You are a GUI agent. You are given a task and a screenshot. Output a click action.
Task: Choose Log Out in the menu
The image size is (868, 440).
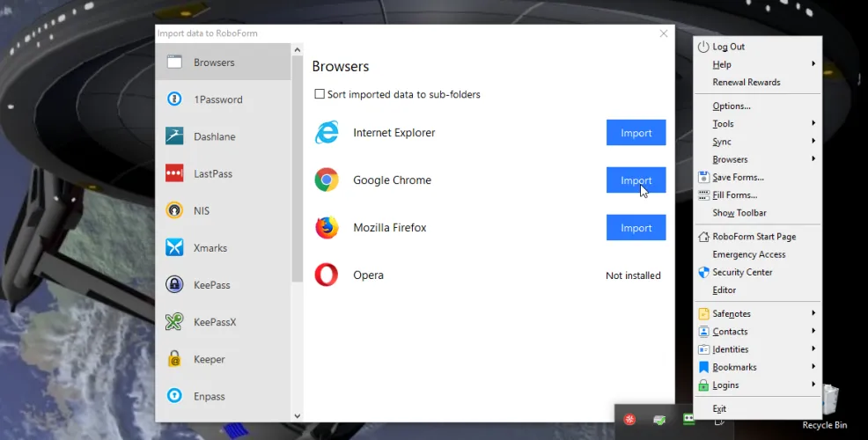728,47
